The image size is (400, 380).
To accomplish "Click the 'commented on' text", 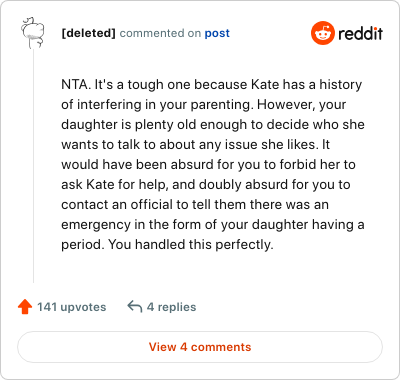I will point(160,33).
